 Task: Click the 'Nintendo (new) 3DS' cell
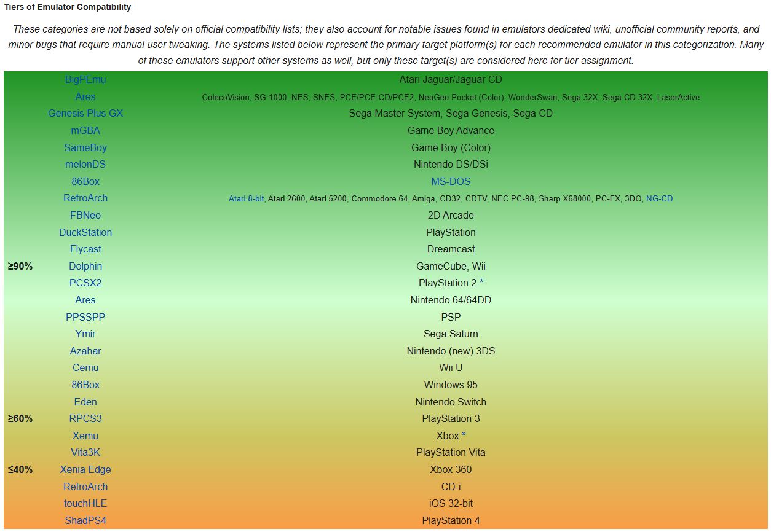pos(451,351)
